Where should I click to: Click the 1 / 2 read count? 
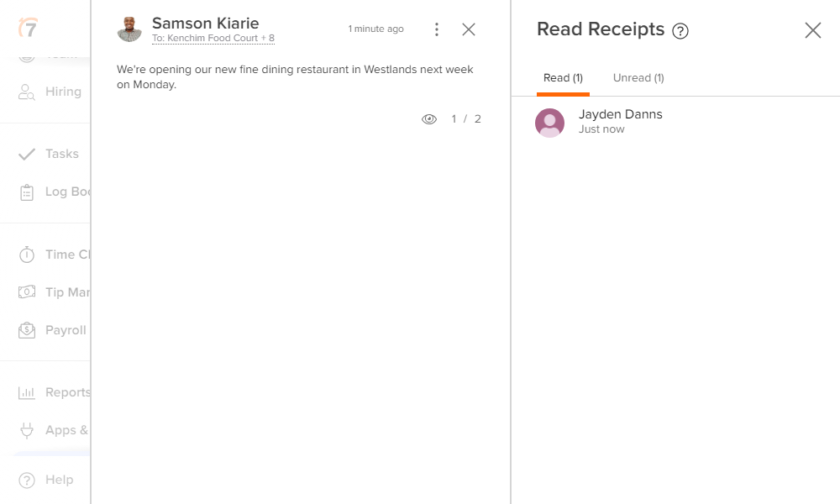465,119
